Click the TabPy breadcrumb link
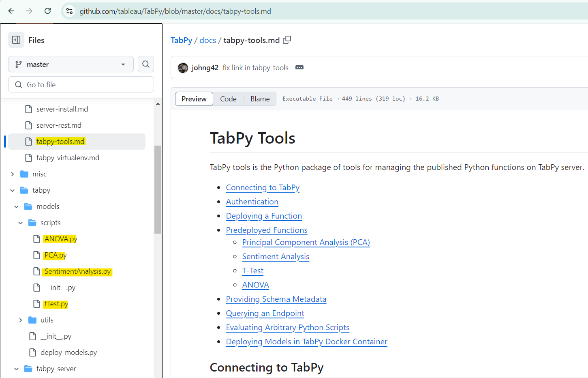The width and height of the screenshot is (588, 378). pos(182,40)
